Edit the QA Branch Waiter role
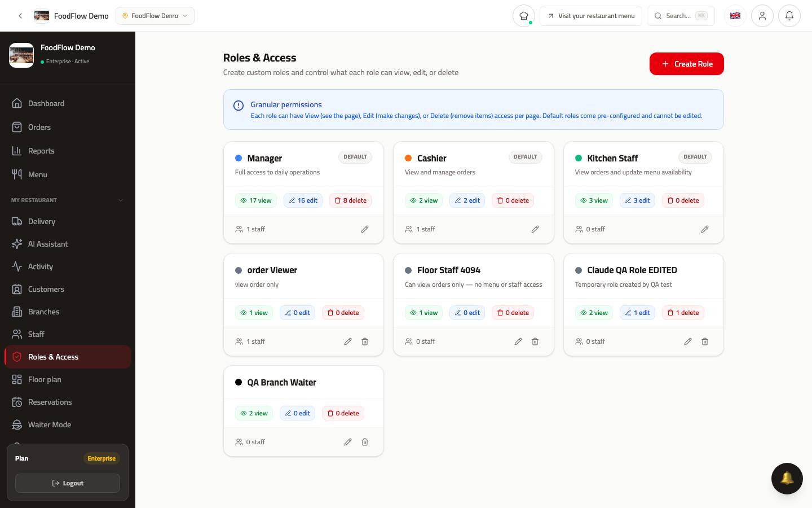The height and width of the screenshot is (508, 812). (348, 442)
